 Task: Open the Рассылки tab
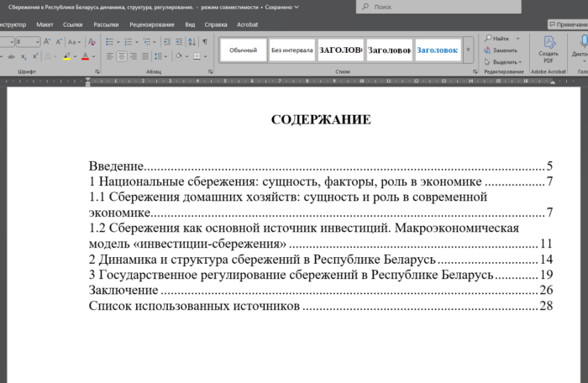(x=106, y=24)
